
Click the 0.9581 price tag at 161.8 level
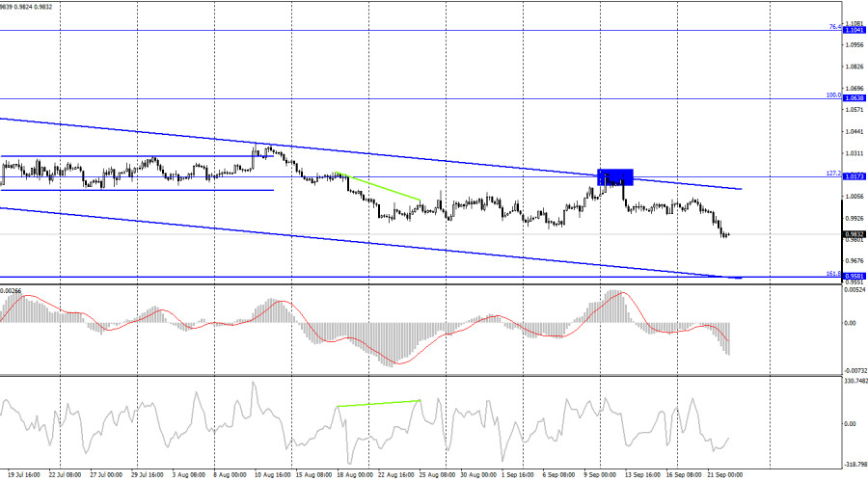[854, 276]
